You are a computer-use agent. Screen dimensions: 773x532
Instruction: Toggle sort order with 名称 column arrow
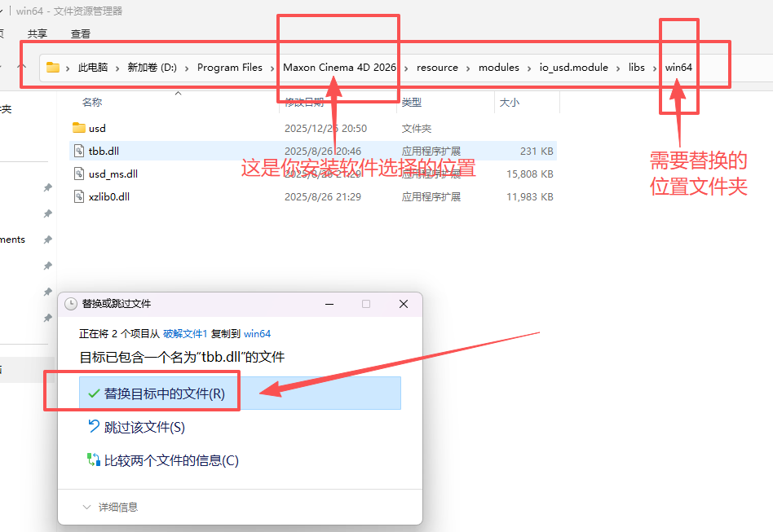(x=178, y=92)
